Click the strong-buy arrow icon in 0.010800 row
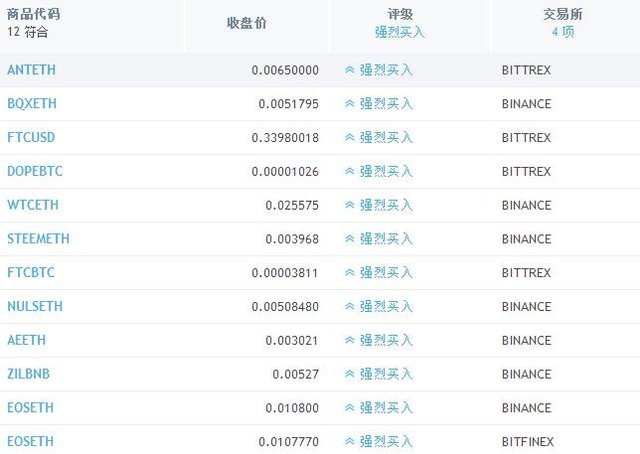Screen dimensions: 640x454 tap(349, 408)
